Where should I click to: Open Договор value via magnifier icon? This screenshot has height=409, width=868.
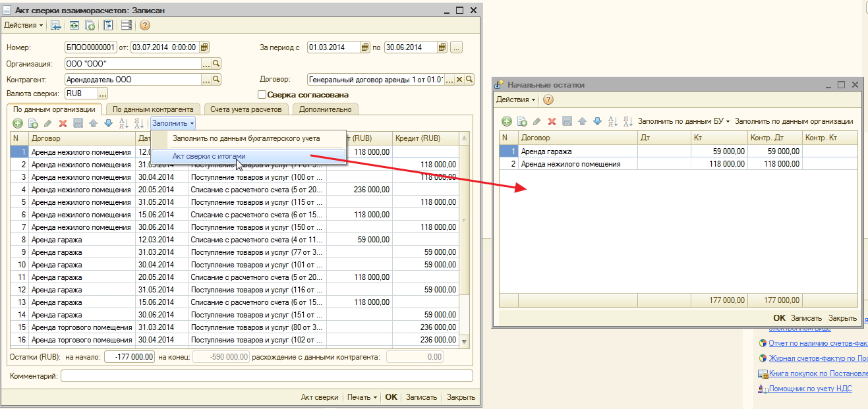(x=470, y=79)
